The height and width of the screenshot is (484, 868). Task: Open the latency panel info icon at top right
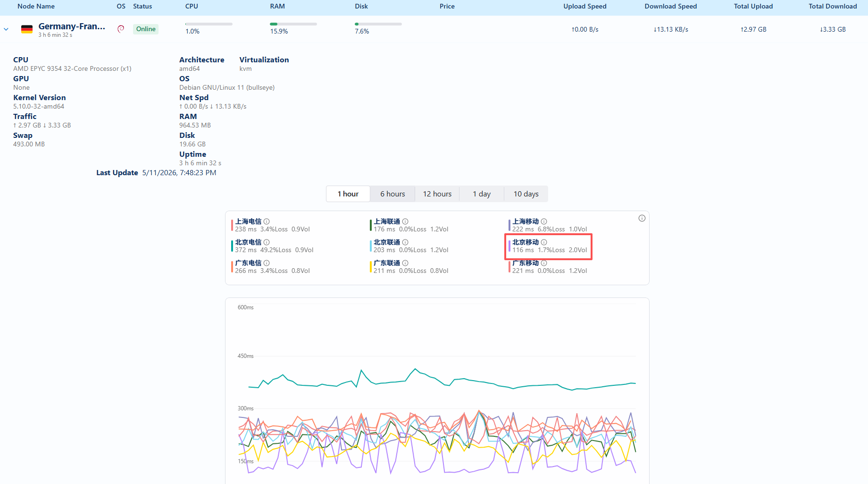pos(642,218)
